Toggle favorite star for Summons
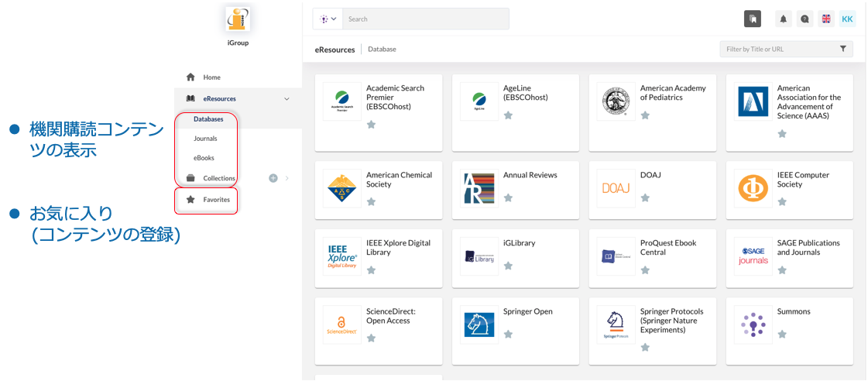 pyautogui.click(x=782, y=334)
